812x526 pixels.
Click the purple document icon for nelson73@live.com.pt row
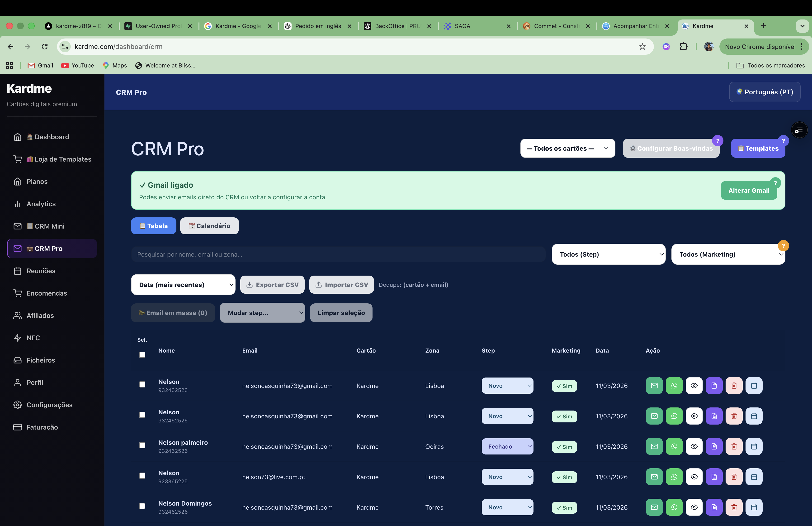pyautogui.click(x=714, y=477)
